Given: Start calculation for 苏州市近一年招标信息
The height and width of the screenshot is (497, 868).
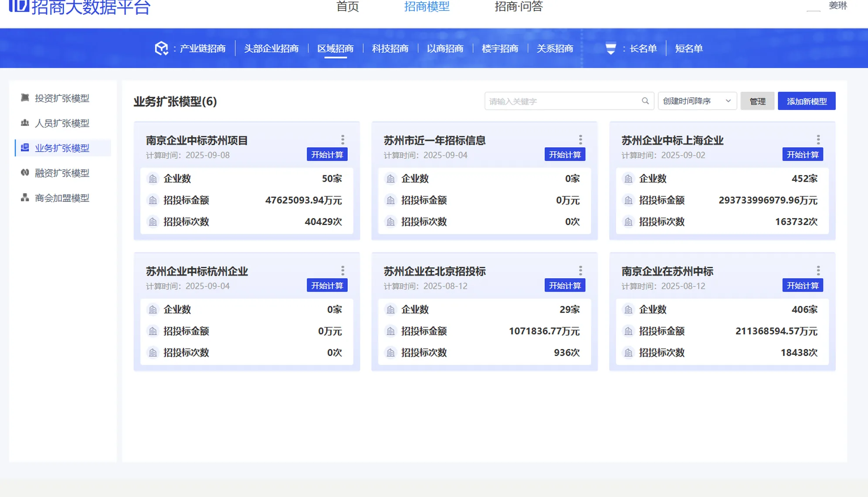Looking at the screenshot, I should tap(565, 155).
